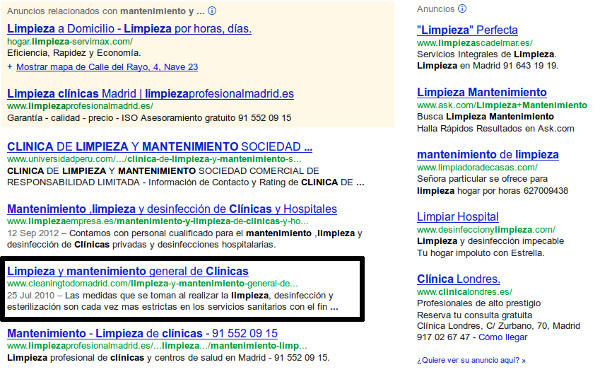The width and height of the screenshot is (600, 372).
Task: Click text 'Servicios Integrales de Limpieza.'
Action: (x=487, y=54)
